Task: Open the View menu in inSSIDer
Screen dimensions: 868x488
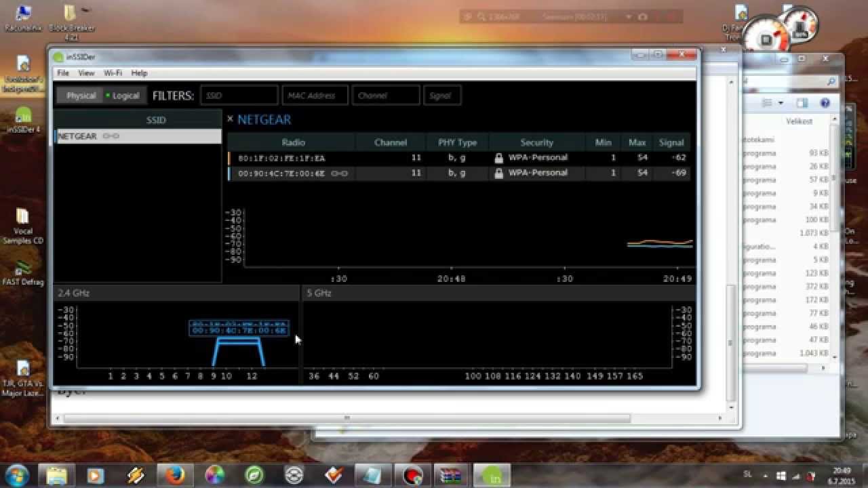Action: 86,73
